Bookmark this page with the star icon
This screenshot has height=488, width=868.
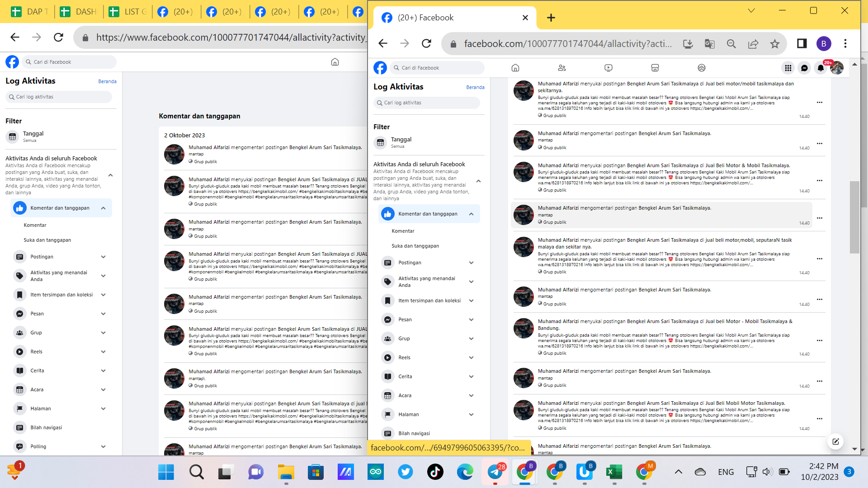click(x=775, y=43)
